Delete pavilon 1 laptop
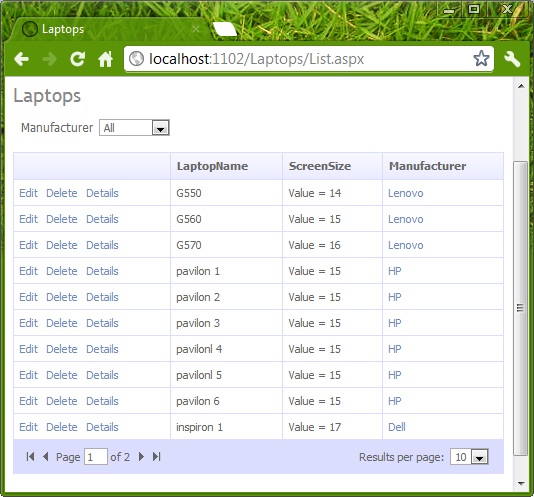This screenshot has width=534, height=497. tap(62, 271)
